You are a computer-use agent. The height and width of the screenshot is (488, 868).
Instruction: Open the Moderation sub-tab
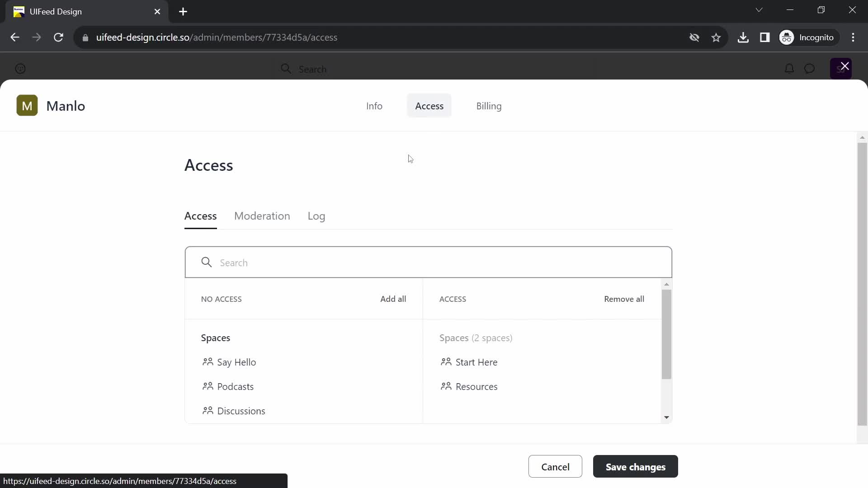click(x=262, y=216)
